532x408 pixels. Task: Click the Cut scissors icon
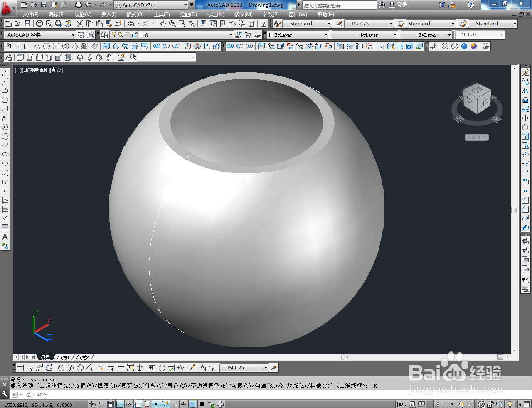coord(80,24)
